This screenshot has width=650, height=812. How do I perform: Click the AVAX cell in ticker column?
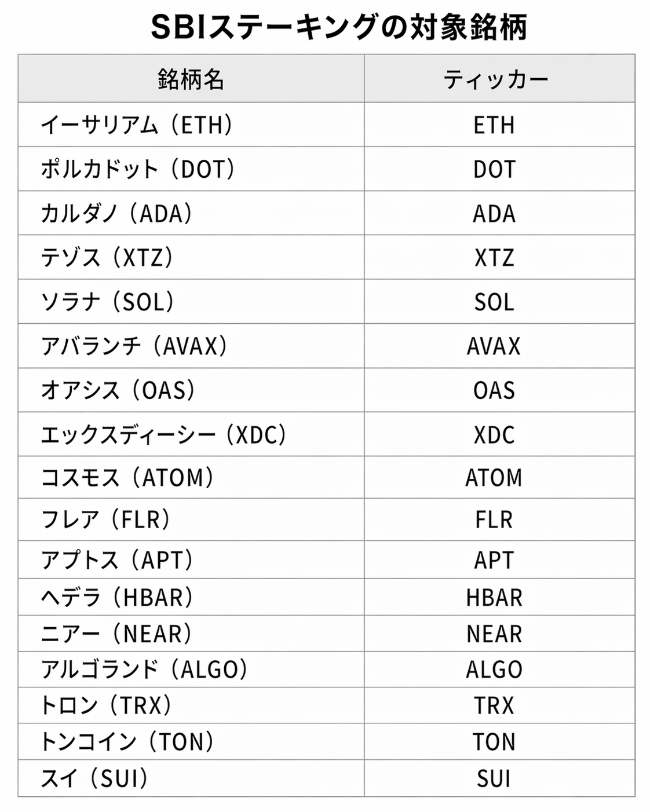pos(494,346)
